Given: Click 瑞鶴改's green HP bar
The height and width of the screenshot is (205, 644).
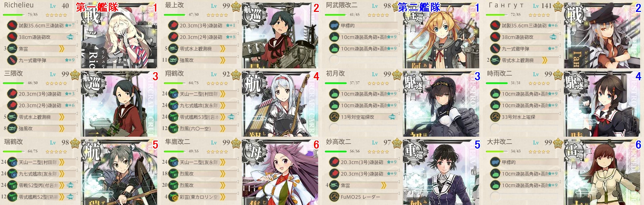Looking at the screenshot, I should [13, 151].
